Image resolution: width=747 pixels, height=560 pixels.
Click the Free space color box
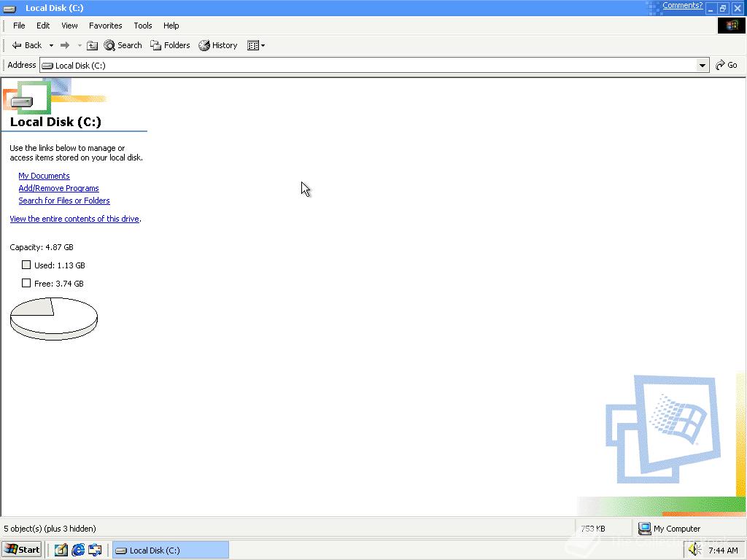tap(26, 283)
